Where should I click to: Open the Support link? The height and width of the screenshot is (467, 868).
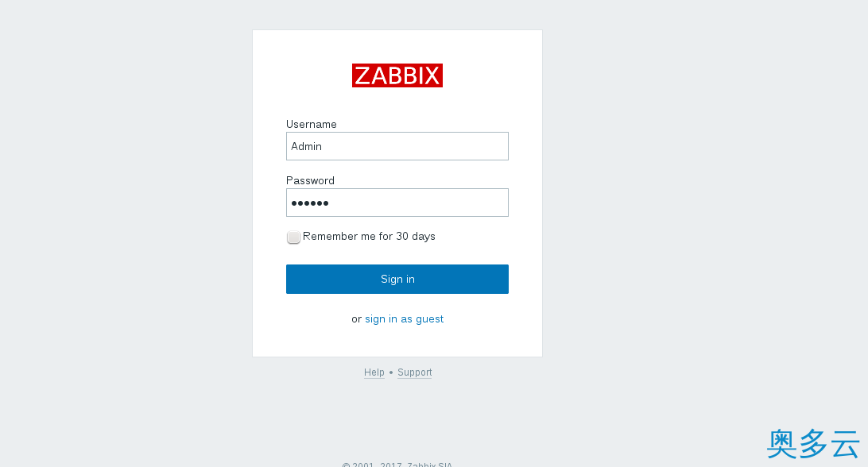point(414,372)
